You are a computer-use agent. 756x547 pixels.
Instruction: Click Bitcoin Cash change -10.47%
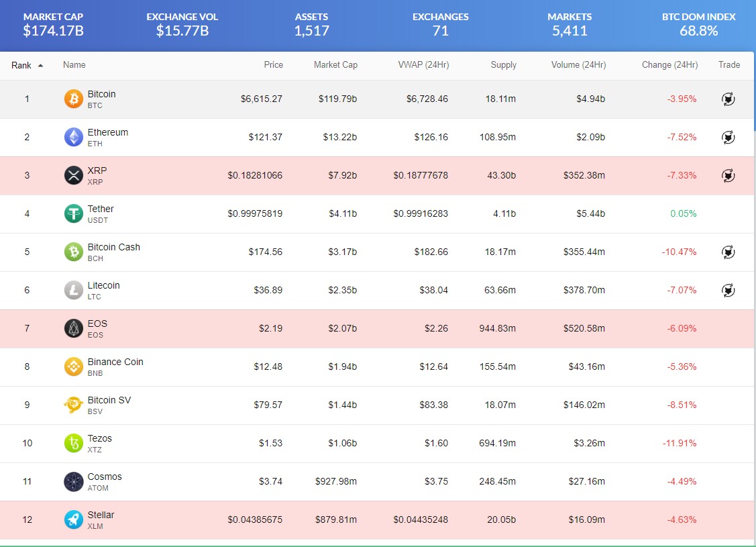(680, 252)
